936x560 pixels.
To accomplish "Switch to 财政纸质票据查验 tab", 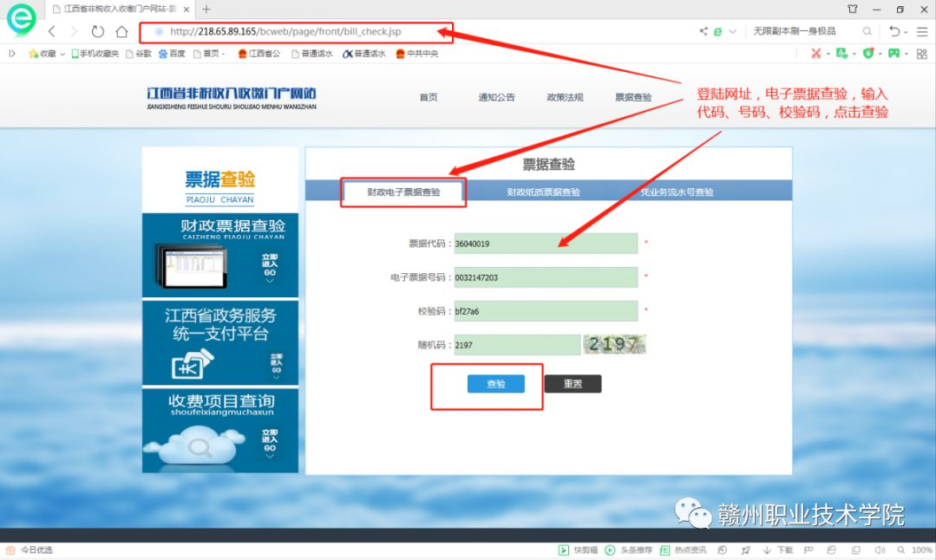I will [x=543, y=192].
